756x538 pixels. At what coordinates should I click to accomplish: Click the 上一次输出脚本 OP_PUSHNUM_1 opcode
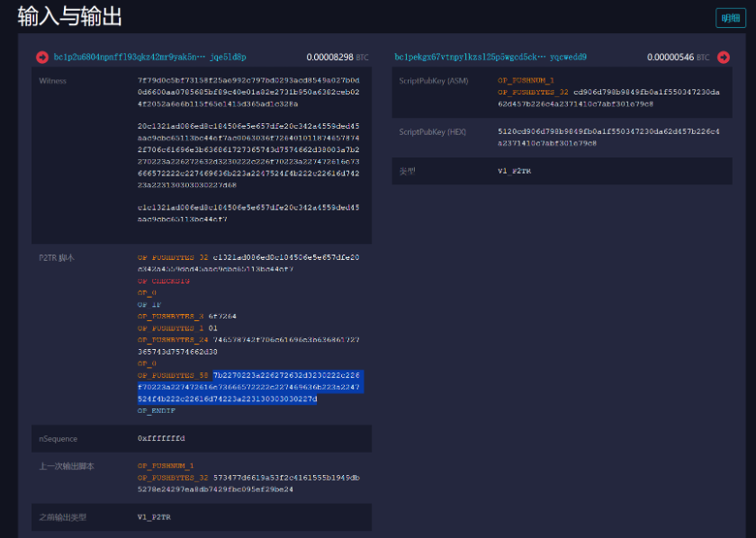pyautogui.click(x=166, y=465)
